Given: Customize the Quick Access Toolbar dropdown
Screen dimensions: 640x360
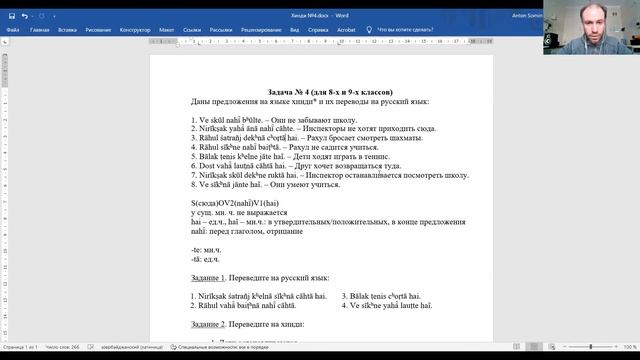Looking at the screenshot, I should click(54, 16).
